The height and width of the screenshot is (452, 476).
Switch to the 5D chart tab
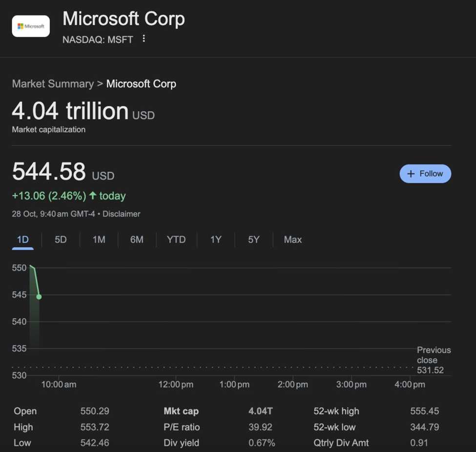(61, 240)
